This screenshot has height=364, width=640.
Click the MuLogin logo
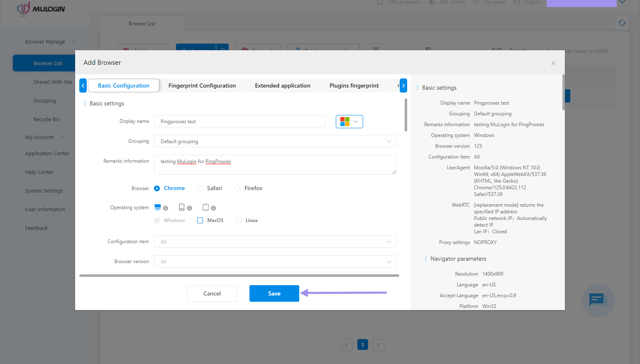[41, 8]
